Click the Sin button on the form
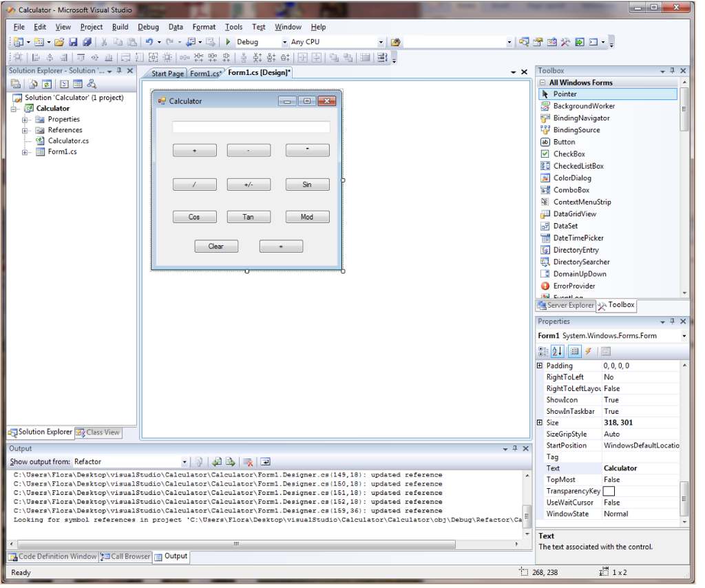 pyautogui.click(x=307, y=185)
